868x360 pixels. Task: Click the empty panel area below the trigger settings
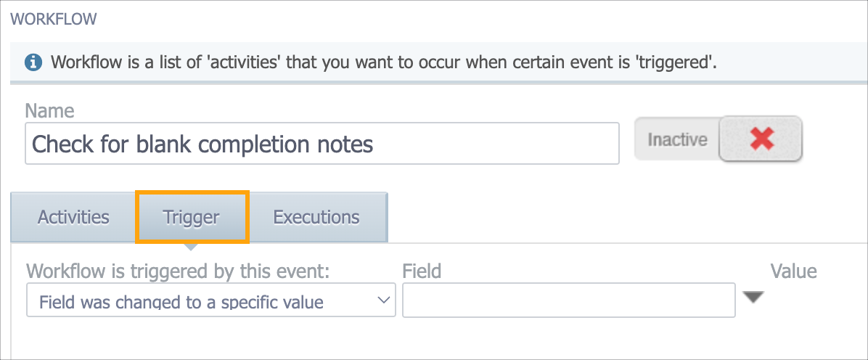439,337
